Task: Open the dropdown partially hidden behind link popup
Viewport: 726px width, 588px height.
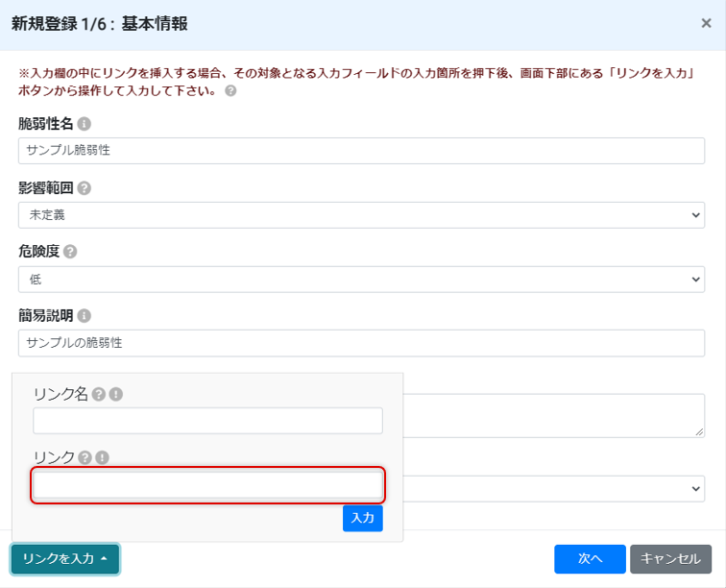Action: (x=554, y=488)
